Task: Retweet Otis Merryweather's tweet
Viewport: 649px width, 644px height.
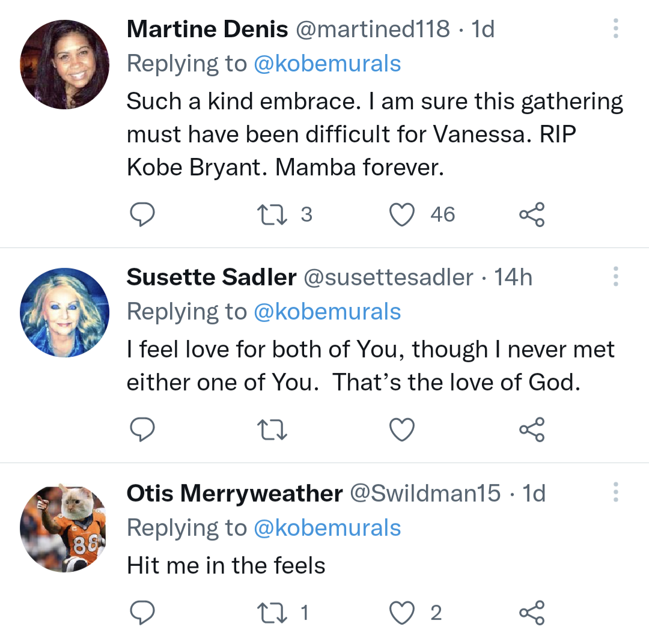Action: 272,612
